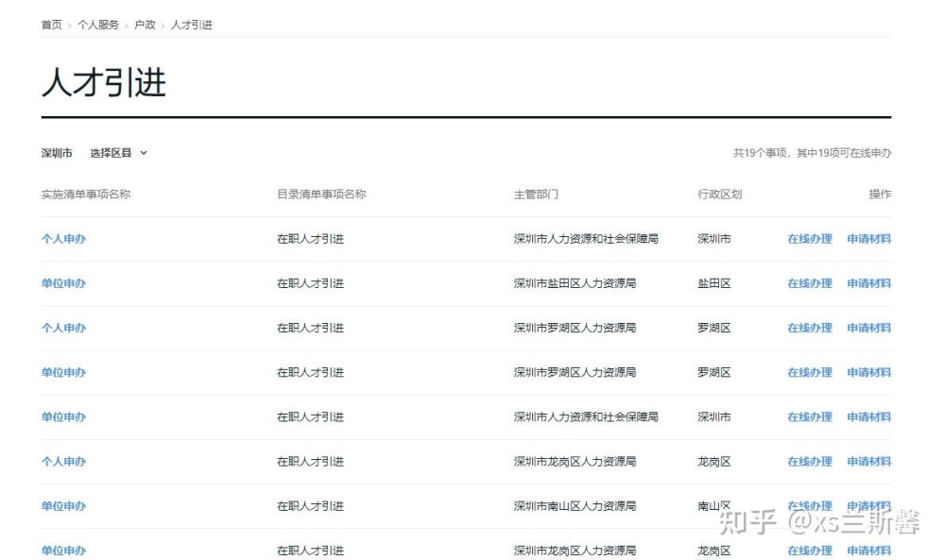
Task: Go to 首页 in the breadcrumb
Action: click(x=51, y=25)
